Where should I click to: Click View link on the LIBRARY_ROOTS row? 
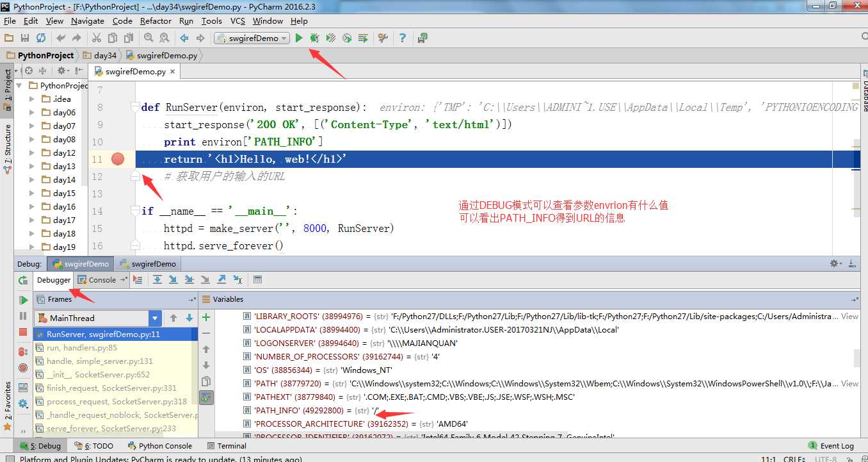849,316
